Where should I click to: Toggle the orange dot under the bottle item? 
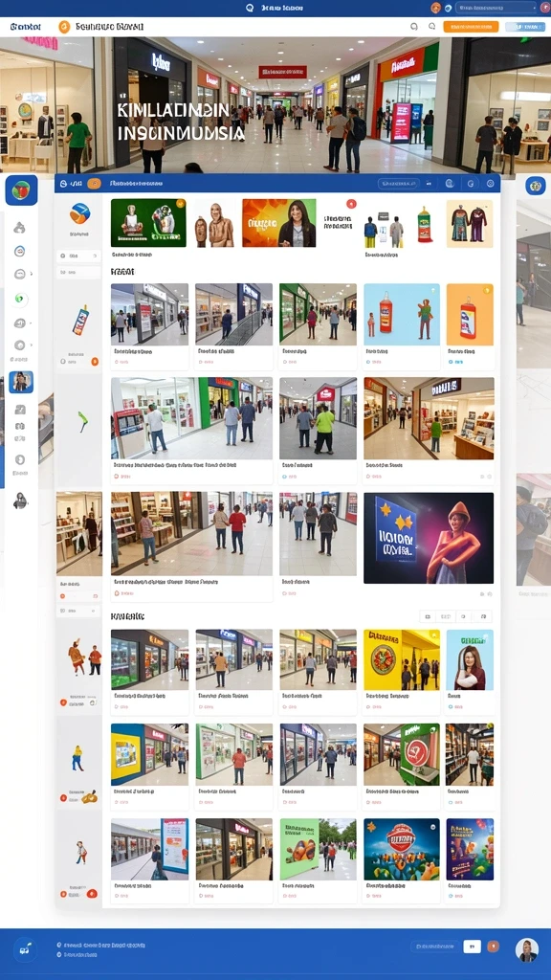(95, 361)
